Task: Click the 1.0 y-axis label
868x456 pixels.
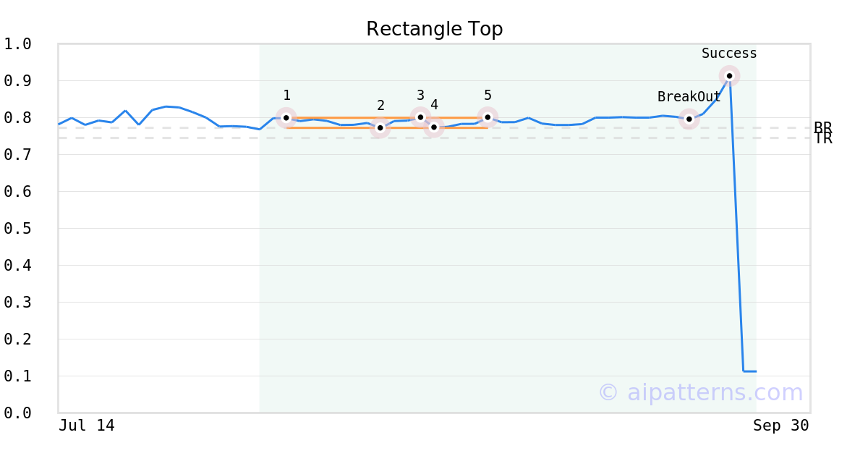Action: pos(18,44)
